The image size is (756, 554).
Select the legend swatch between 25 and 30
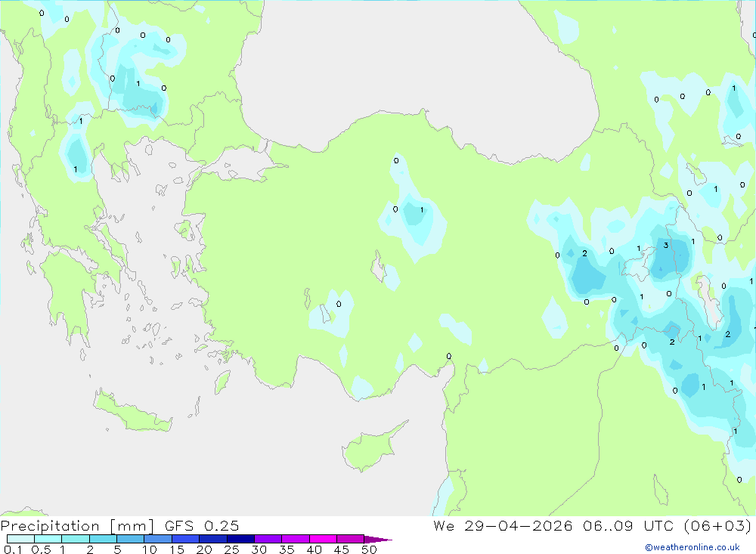click(240, 539)
